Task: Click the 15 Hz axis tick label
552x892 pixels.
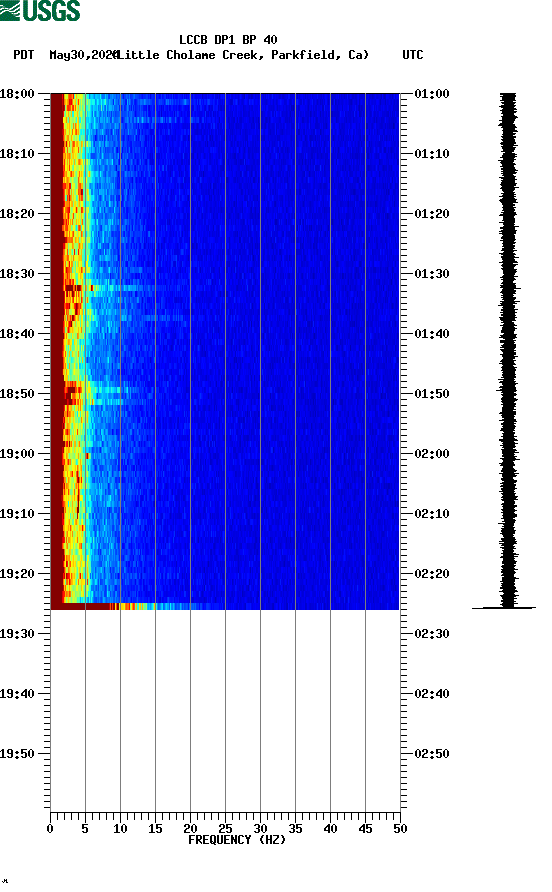Action: click(x=155, y=829)
